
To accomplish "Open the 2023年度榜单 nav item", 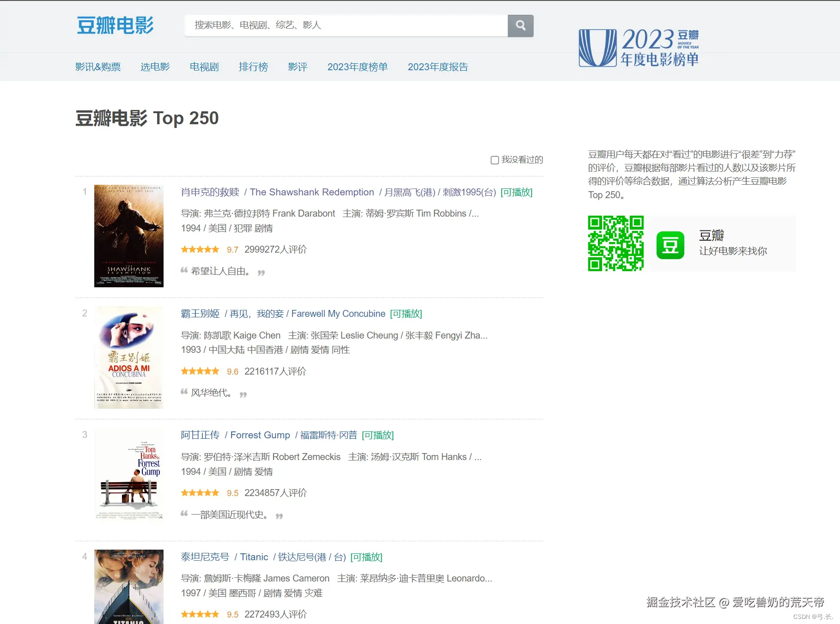I will (358, 67).
